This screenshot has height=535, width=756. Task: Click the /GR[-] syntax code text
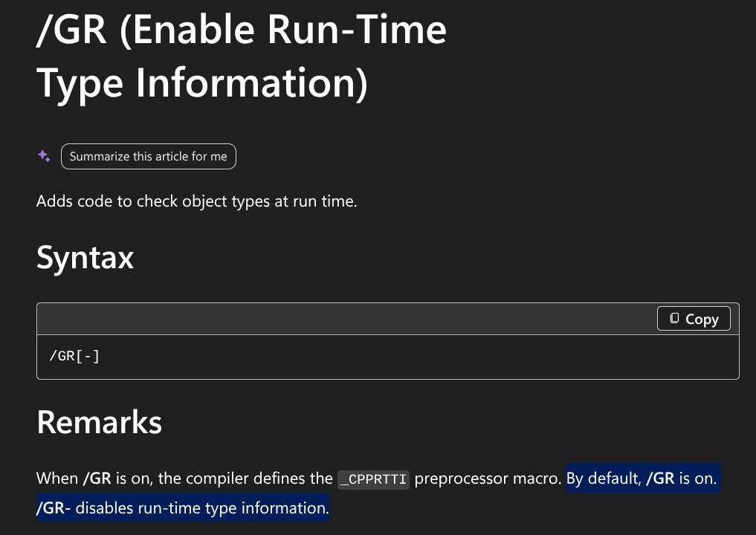[x=74, y=356]
